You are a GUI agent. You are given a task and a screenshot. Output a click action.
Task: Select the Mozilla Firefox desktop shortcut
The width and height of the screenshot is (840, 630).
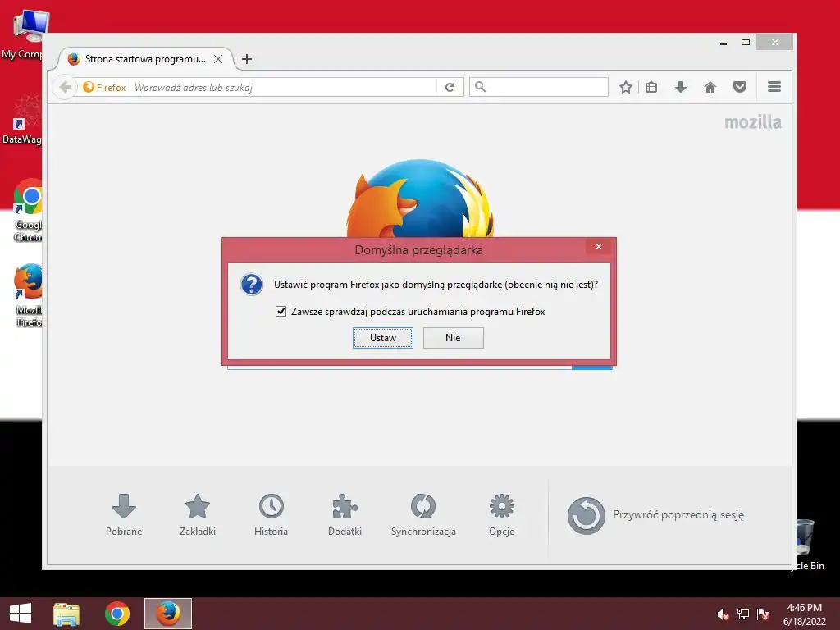coord(29,294)
